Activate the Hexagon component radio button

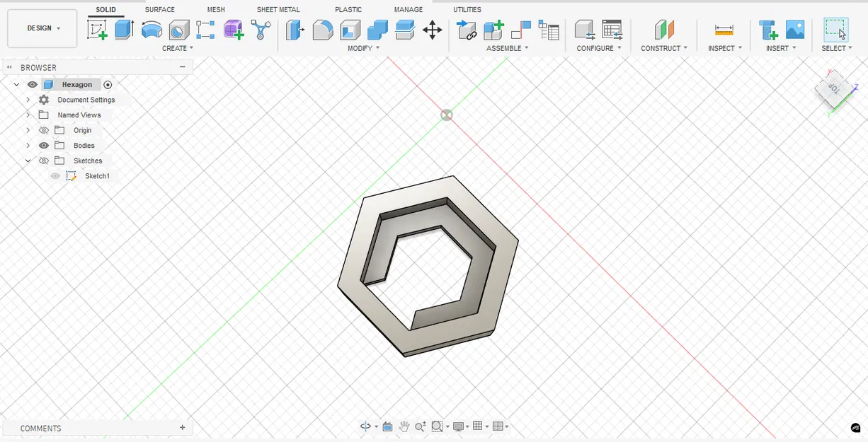click(108, 85)
